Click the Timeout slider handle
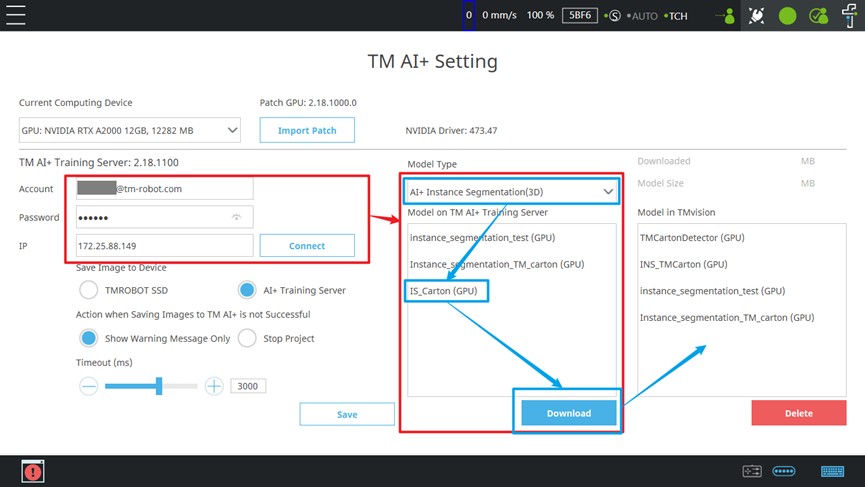This screenshot has width=865, height=487. point(159,386)
